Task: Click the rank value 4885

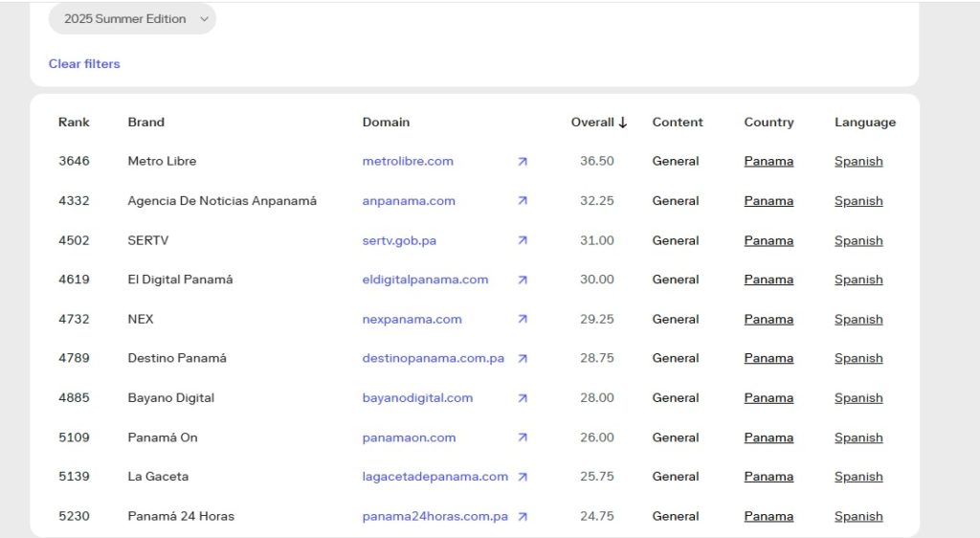Action: pos(74,398)
